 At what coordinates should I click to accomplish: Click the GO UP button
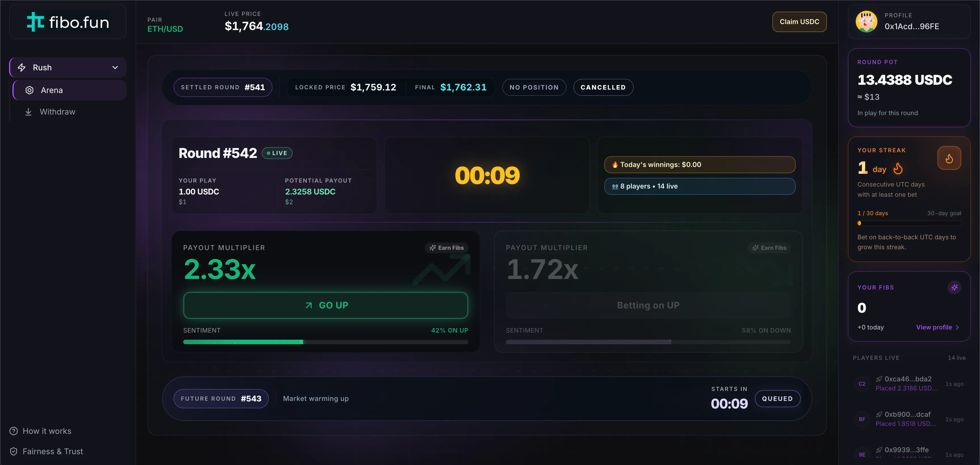point(326,305)
